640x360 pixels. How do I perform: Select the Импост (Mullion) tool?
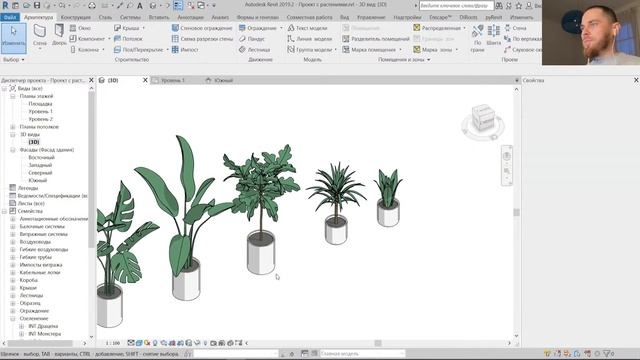click(185, 49)
